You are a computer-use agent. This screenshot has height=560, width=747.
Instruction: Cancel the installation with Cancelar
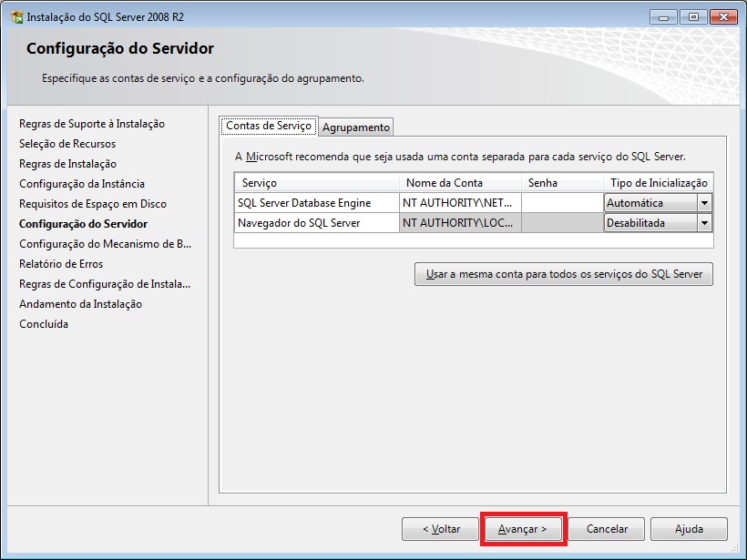607,529
